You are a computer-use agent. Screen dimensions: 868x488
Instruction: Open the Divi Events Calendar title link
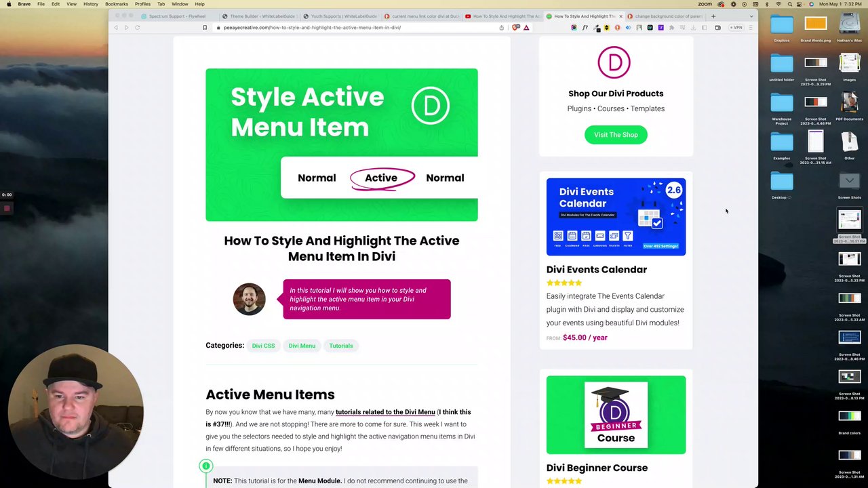pos(597,270)
